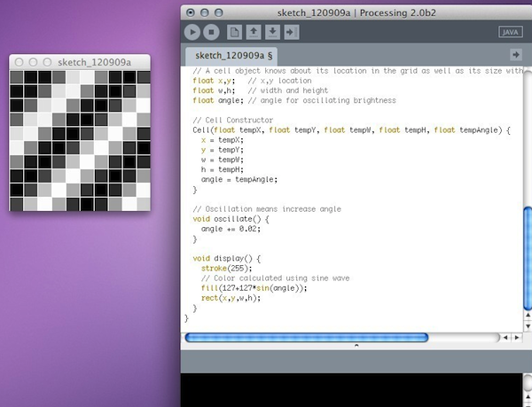The image size is (532, 407).
Task: Click the '// Oscillation means increase angle' comment
Action: (267, 209)
